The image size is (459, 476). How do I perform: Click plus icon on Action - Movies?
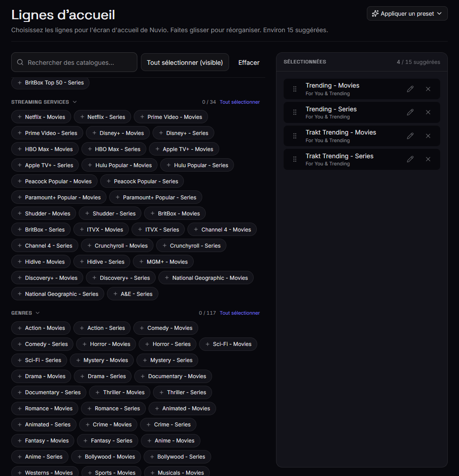pos(19,328)
